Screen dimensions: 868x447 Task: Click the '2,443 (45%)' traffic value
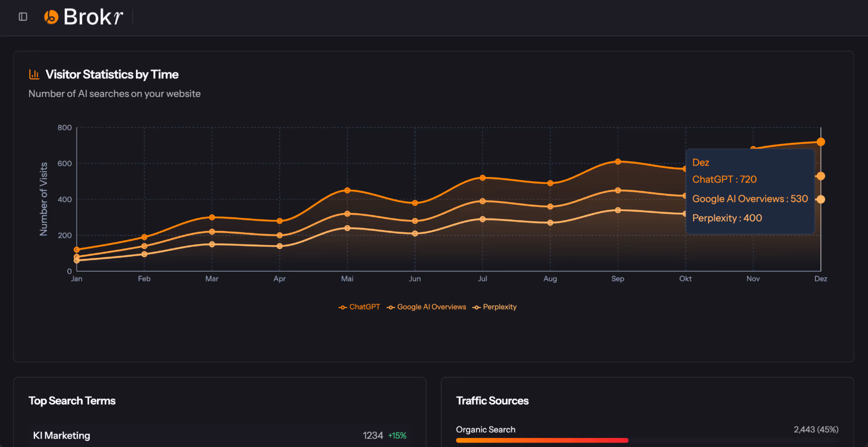816,430
